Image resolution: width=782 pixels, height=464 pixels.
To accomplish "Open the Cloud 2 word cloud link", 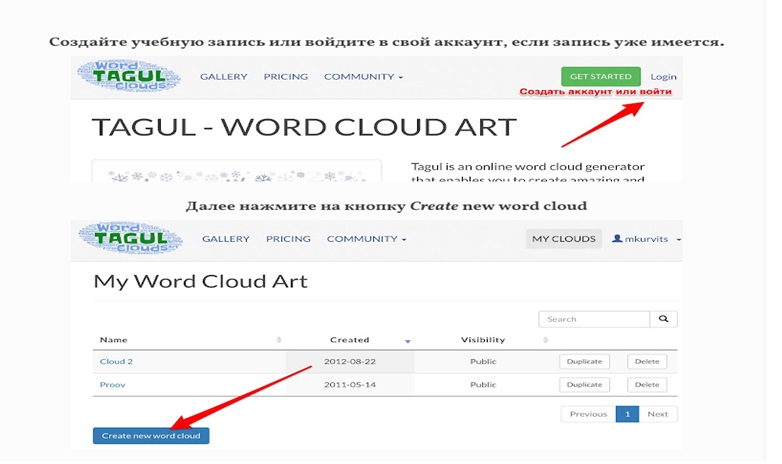I will pos(116,361).
